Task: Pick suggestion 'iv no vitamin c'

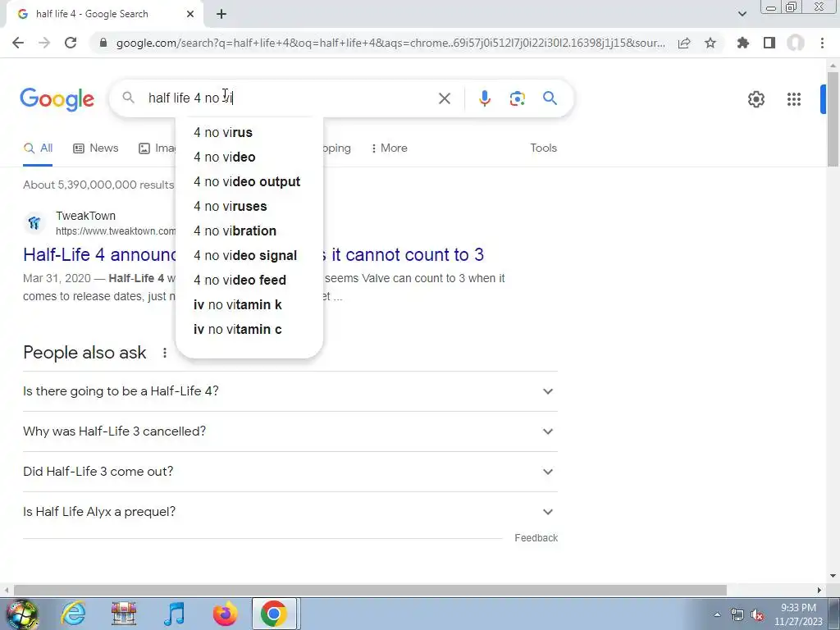Action: [249, 330]
